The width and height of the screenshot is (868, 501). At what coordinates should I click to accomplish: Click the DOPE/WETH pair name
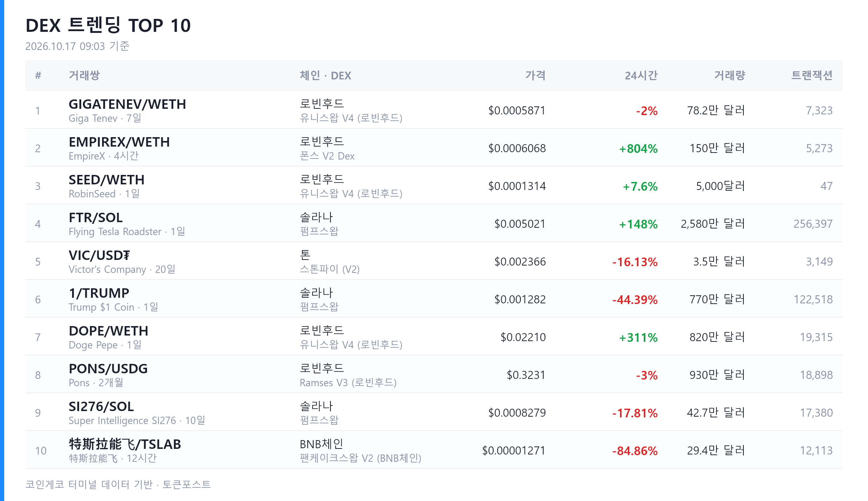[108, 331]
